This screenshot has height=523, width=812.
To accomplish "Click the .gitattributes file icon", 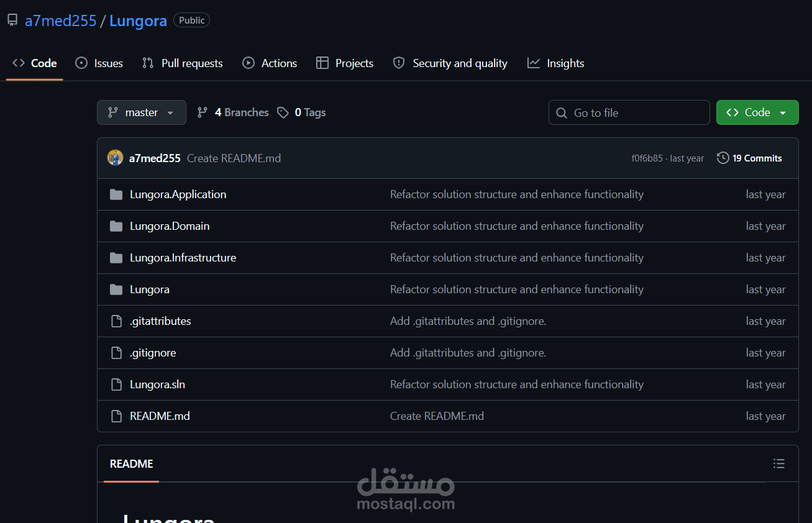I will (x=116, y=321).
